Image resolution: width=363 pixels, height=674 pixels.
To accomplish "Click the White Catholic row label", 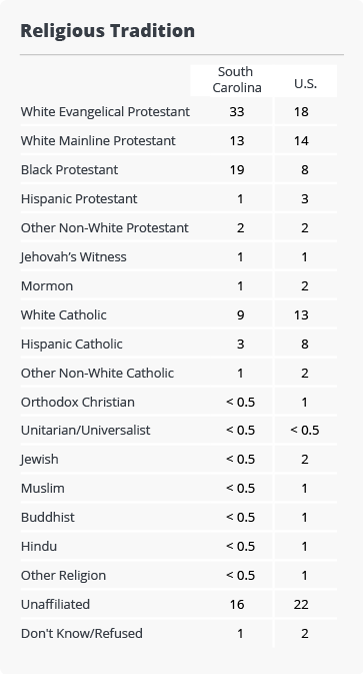I will coord(64,315).
